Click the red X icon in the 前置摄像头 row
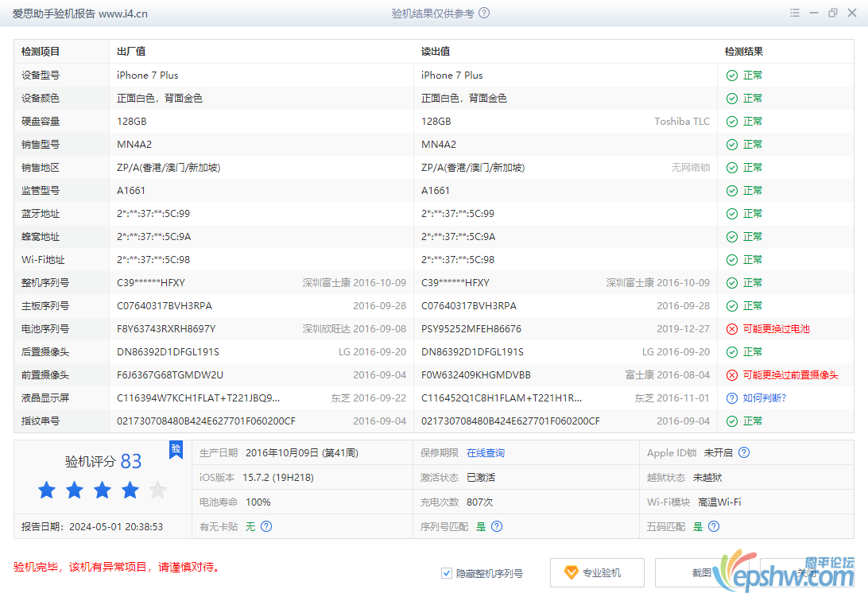This screenshot has width=868, height=601. coord(732,375)
